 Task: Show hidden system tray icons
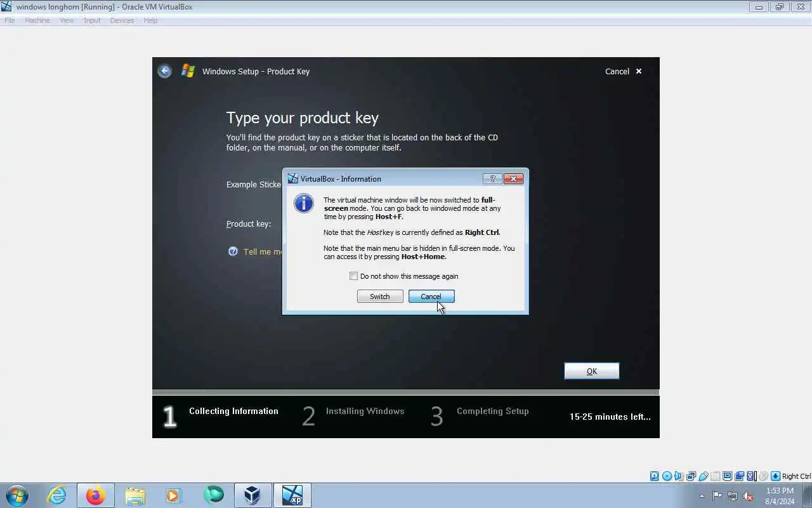tap(702, 497)
